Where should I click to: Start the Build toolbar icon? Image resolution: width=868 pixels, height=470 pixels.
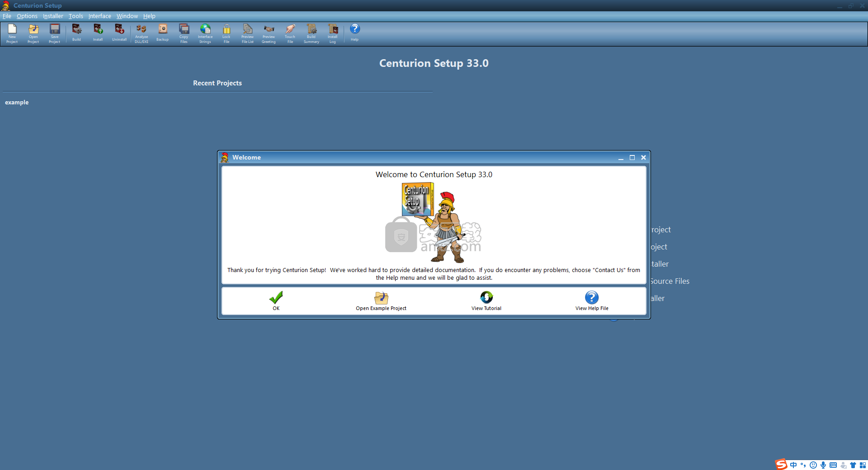(76, 33)
